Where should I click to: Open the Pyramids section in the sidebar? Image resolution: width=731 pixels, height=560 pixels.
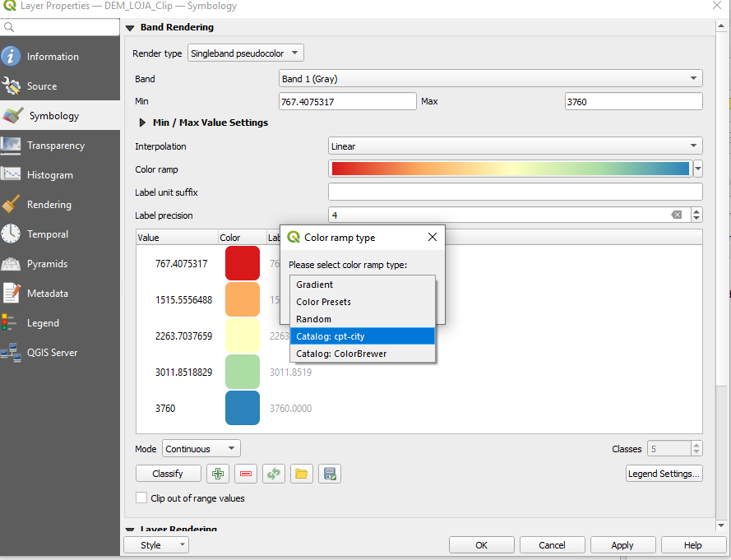point(47,264)
